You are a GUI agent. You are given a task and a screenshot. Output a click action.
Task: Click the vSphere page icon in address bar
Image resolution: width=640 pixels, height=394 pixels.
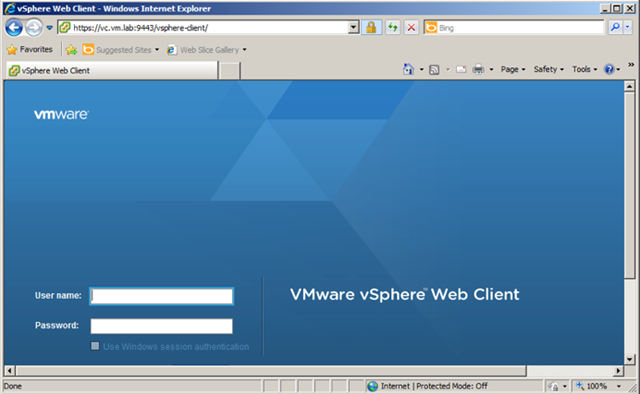65,27
